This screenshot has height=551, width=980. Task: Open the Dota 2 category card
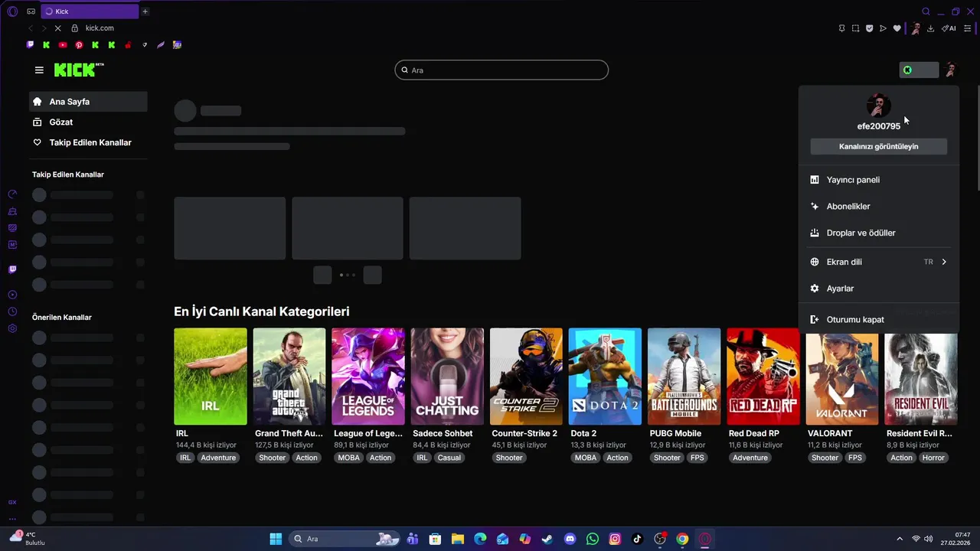click(605, 377)
